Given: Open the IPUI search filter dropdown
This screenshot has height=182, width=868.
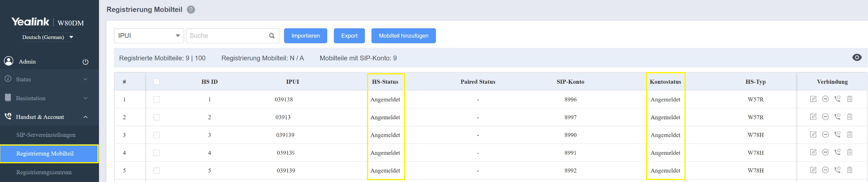Looking at the screenshot, I should pos(148,36).
